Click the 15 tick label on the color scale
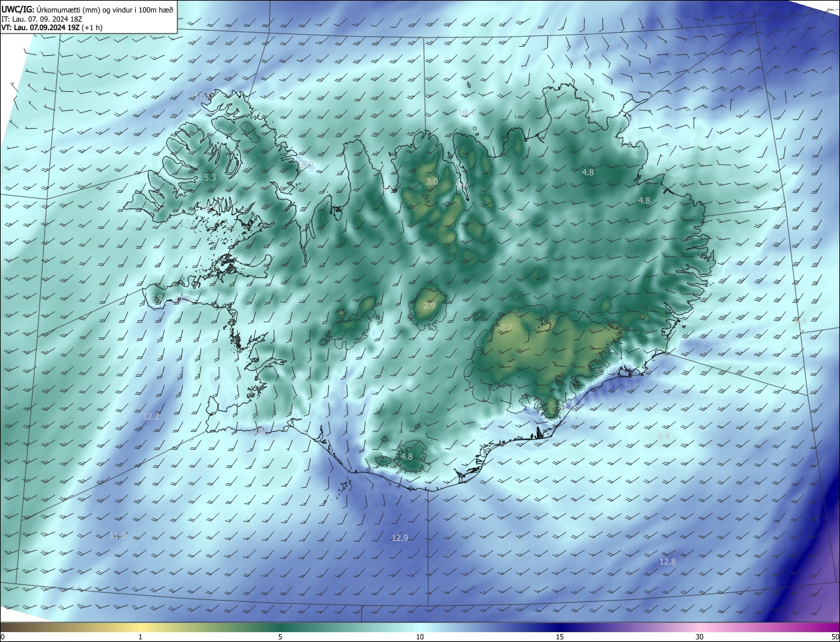Viewport: 840px width, 642px height. coord(560,637)
